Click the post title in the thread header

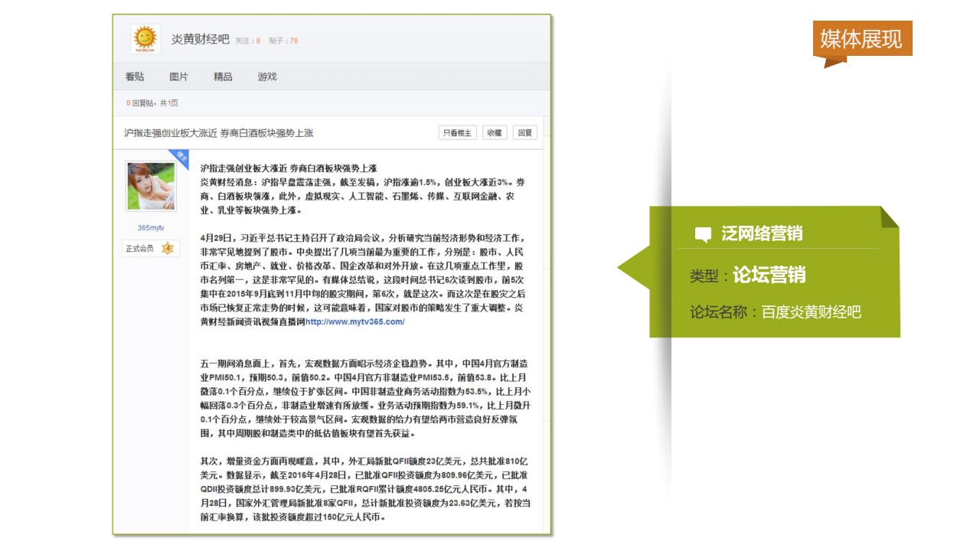219,133
